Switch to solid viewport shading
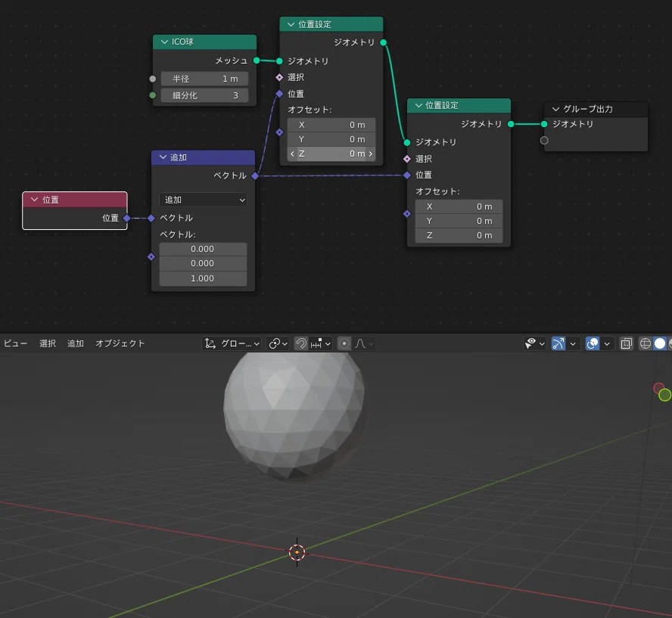Image resolution: width=672 pixels, height=618 pixels. (x=660, y=343)
